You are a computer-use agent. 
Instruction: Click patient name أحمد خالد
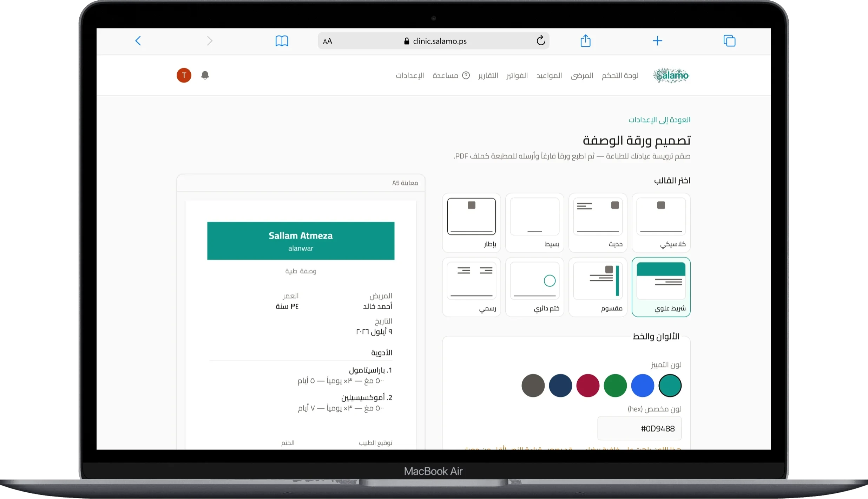pos(377,306)
